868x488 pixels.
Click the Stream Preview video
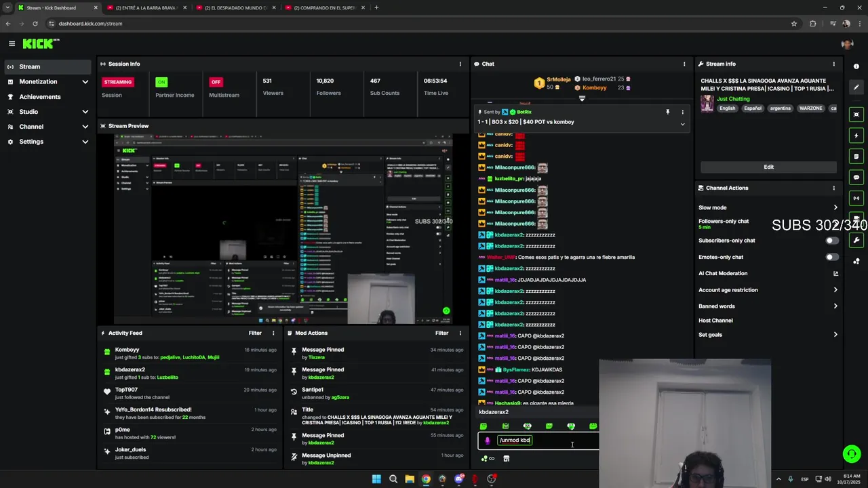click(283, 229)
